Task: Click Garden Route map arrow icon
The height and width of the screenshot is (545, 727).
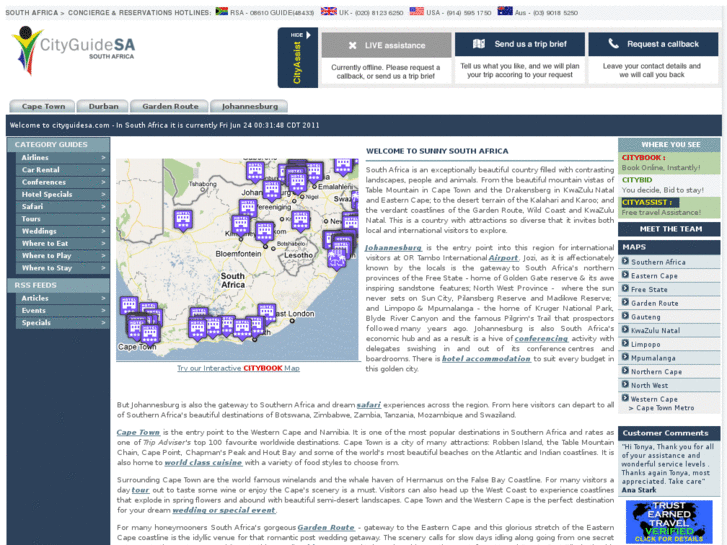Action: click(625, 302)
